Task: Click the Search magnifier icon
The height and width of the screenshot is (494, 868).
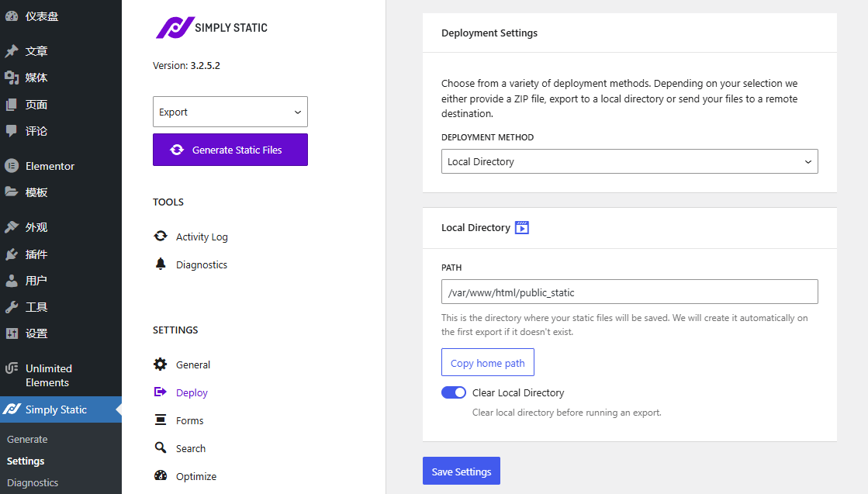Action: point(161,448)
